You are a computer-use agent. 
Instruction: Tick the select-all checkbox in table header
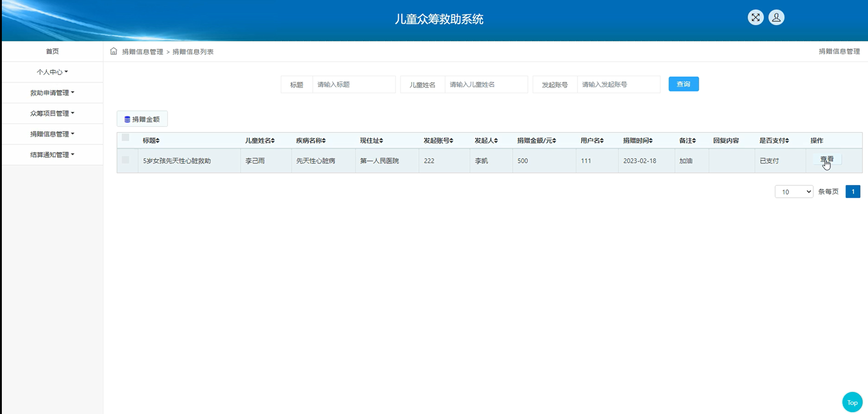(125, 137)
